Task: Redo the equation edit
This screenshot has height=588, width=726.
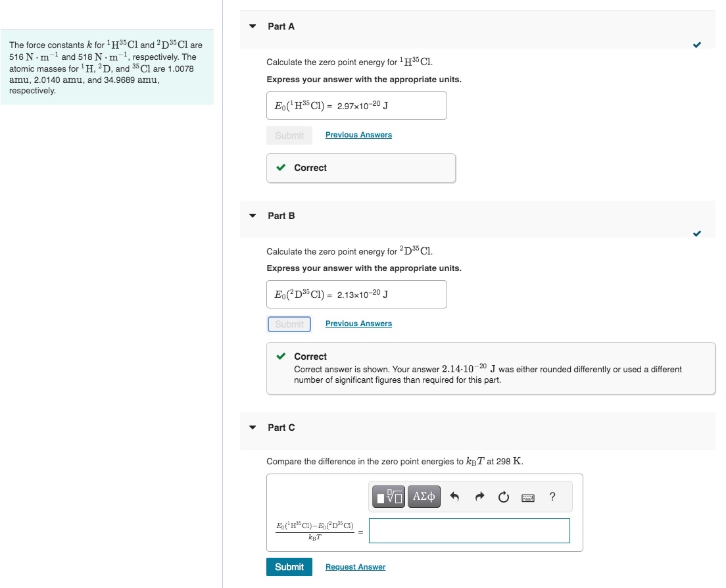Action: point(479,497)
